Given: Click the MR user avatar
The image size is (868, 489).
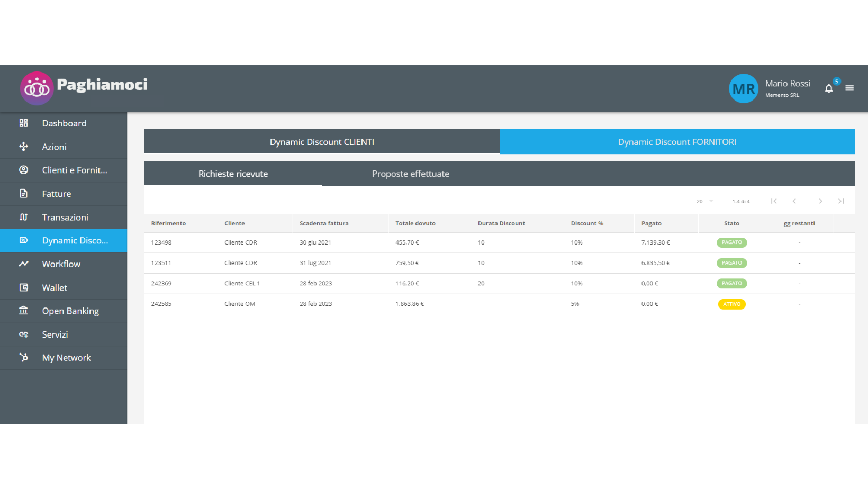Looking at the screenshot, I should coord(743,88).
